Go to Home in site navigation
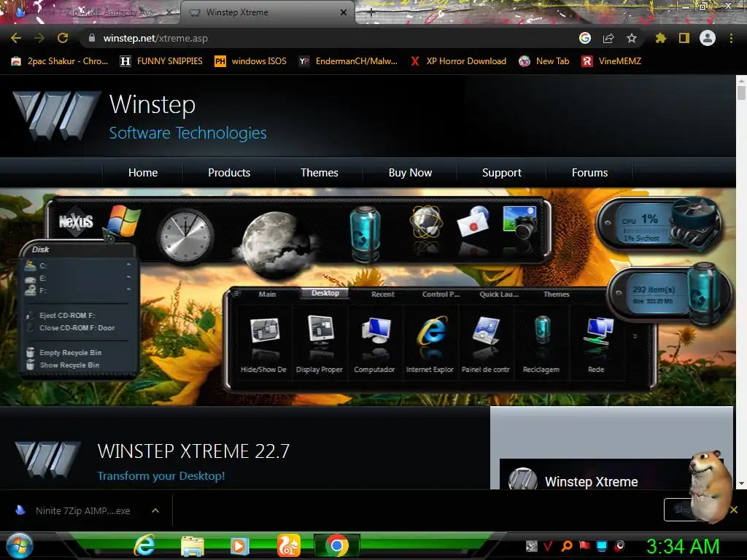 143,172
